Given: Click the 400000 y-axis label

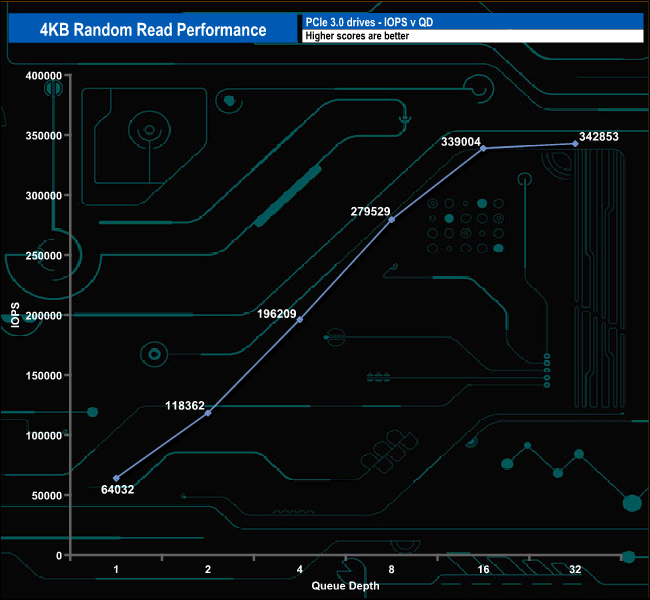Looking at the screenshot, I should [44, 75].
